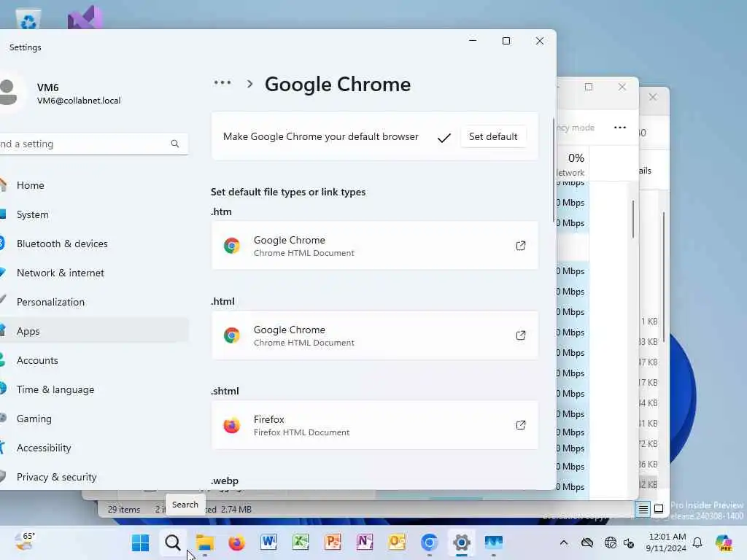Minimize the Settings window

(x=473, y=41)
